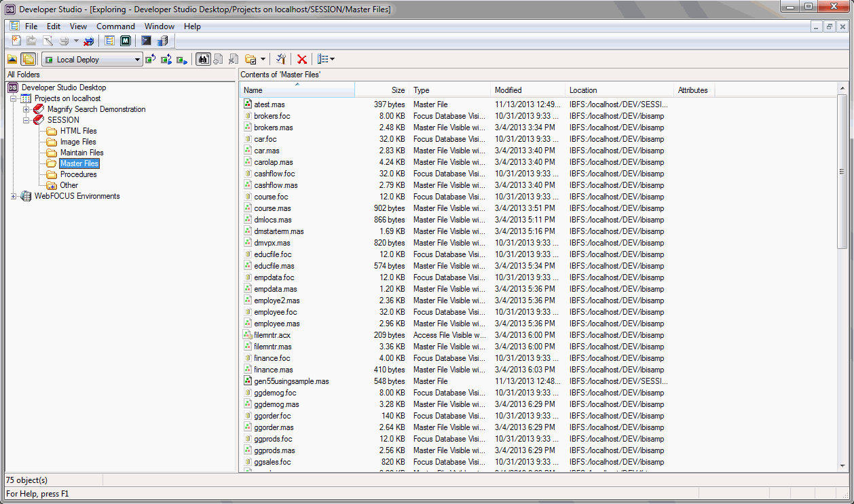Sort by the Modified column header
This screenshot has width=854, height=504.
(x=527, y=90)
